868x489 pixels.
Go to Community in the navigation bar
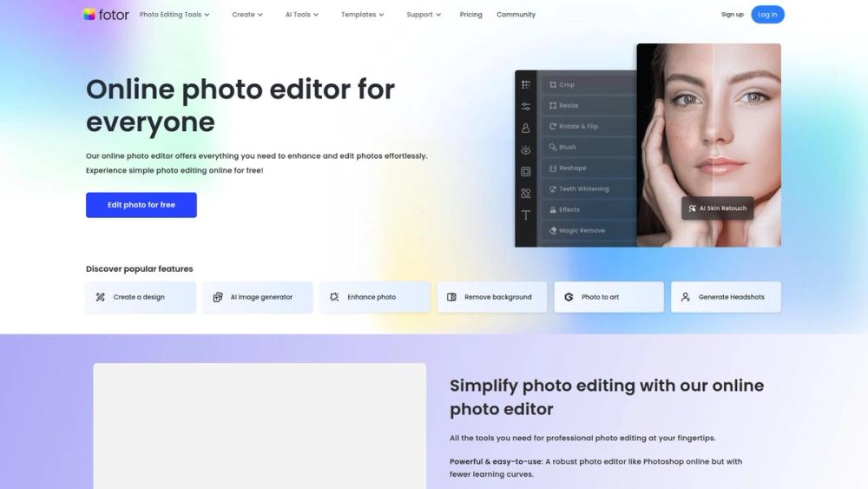(x=516, y=15)
